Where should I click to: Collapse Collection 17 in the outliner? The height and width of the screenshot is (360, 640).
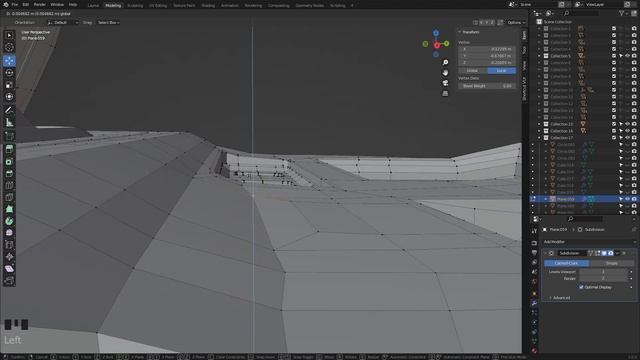tap(539, 138)
